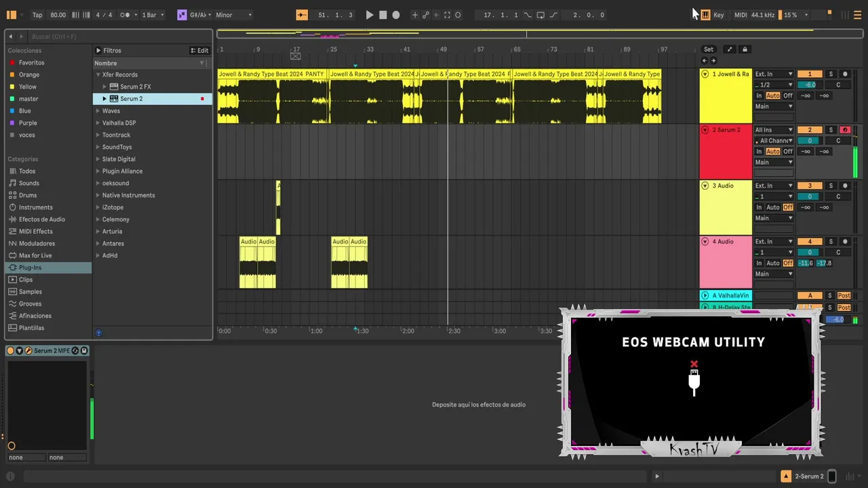
Task: Click the Arrangement Record button
Action: click(396, 15)
